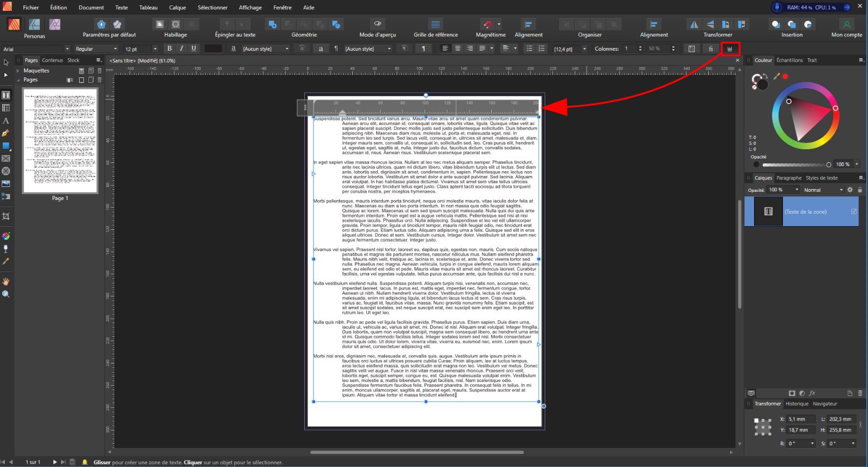
Task: Open the Fichier menu
Action: (31, 8)
